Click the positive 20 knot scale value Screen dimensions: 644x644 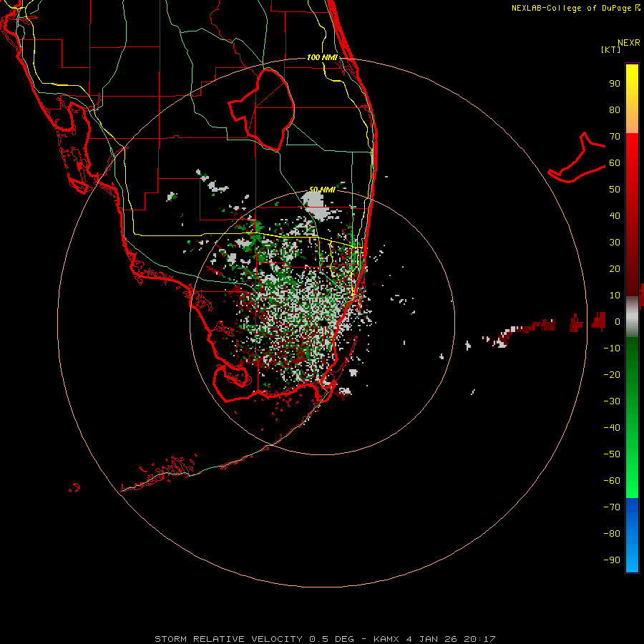click(x=615, y=269)
